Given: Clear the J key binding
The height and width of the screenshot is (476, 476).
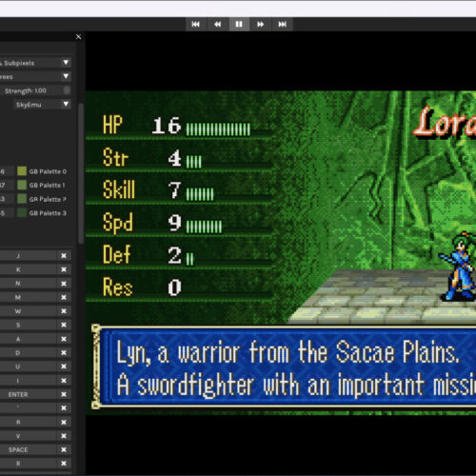Looking at the screenshot, I should pyautogui.click(x=64, y=256).
